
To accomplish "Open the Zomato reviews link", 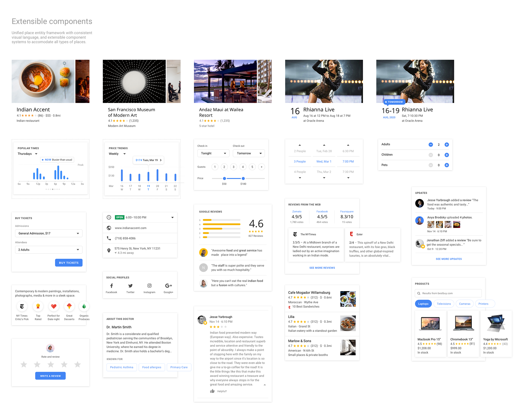I will [x=297, y=212].
